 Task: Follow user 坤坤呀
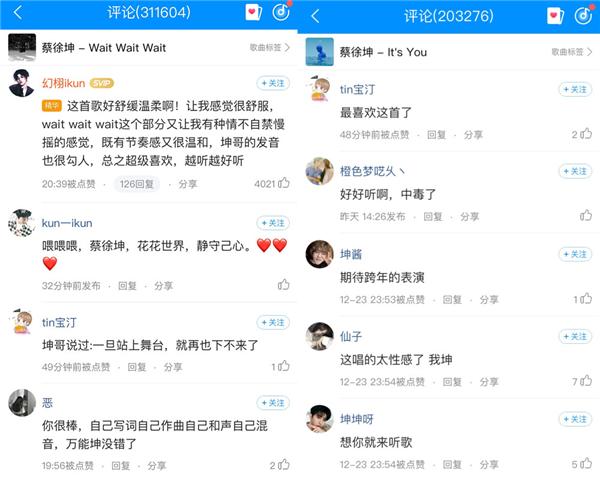click(575, 419)
